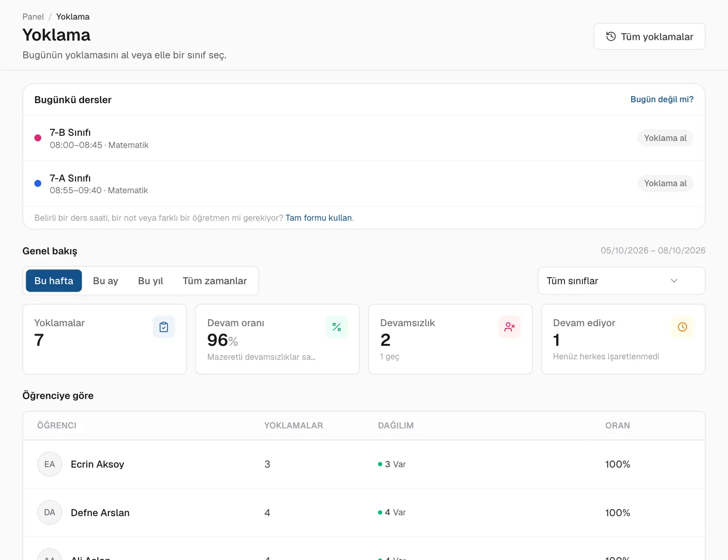This screenshot has width=728, height=560.
Task: Click the '3 Var' distribution for Ecrin Aksoy
Action: [x=392, y=464]
